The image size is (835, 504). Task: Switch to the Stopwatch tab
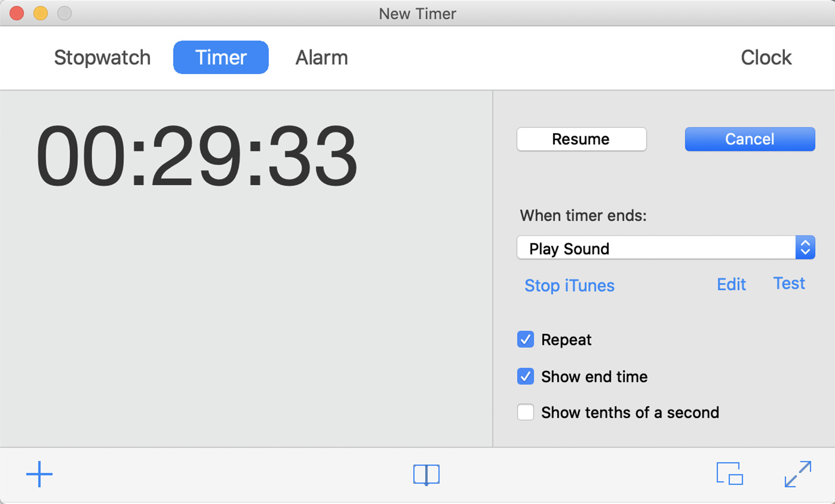[x=102, y=57]
